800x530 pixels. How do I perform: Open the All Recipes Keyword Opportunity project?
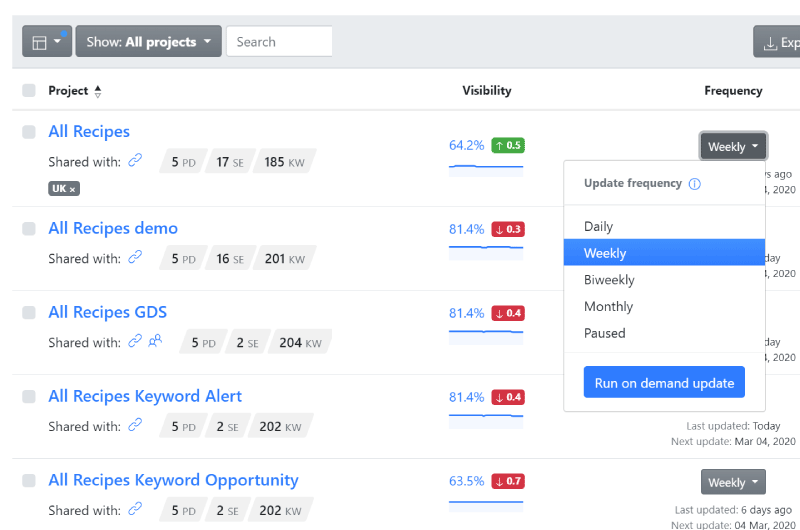pos(173,481)
